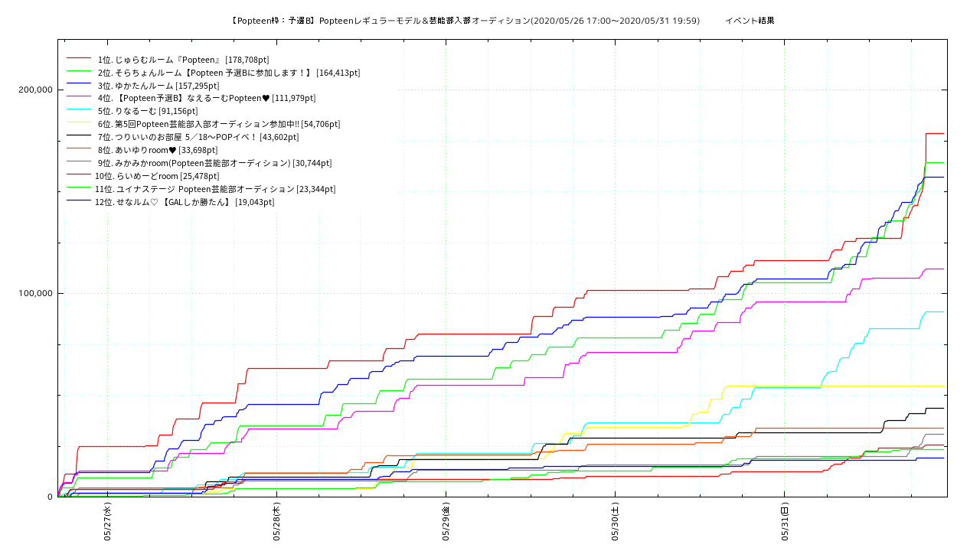Viewport: 980px width, 551px height.
Task: Click the magenta line sample for 4位
Action: click(80, 97)
